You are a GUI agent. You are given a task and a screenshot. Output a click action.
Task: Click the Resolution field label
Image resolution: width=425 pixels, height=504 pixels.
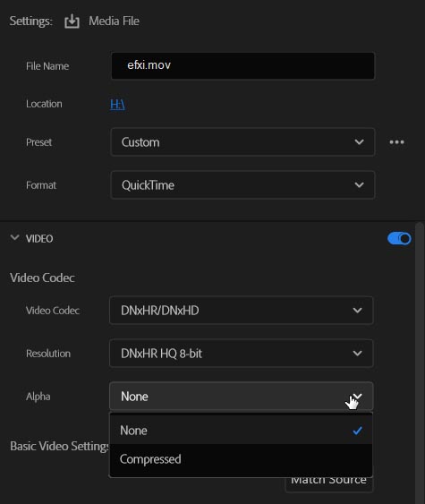(48, 354)
